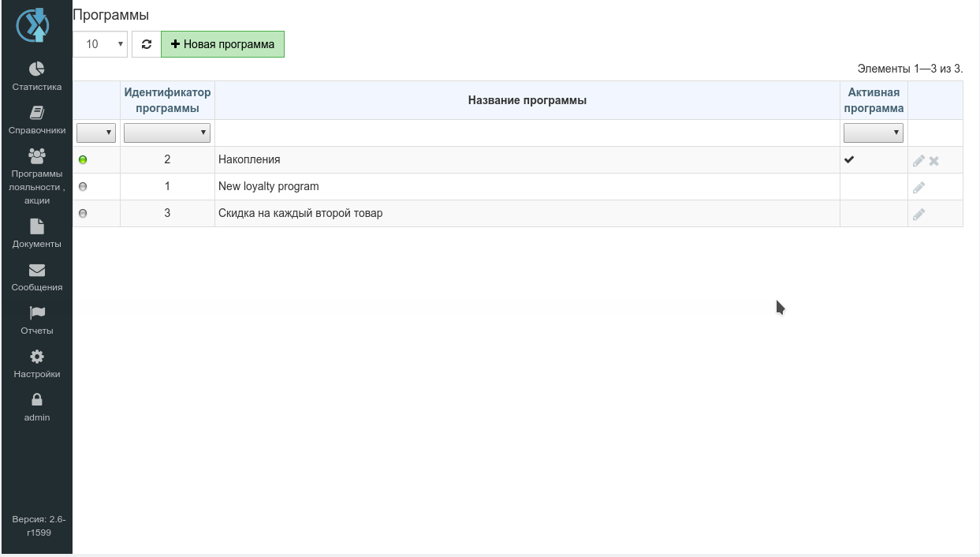Click green status indicator of Накопления
This screenshot has width=980, height=557.
pyautogui.click(x=83, y=159)
